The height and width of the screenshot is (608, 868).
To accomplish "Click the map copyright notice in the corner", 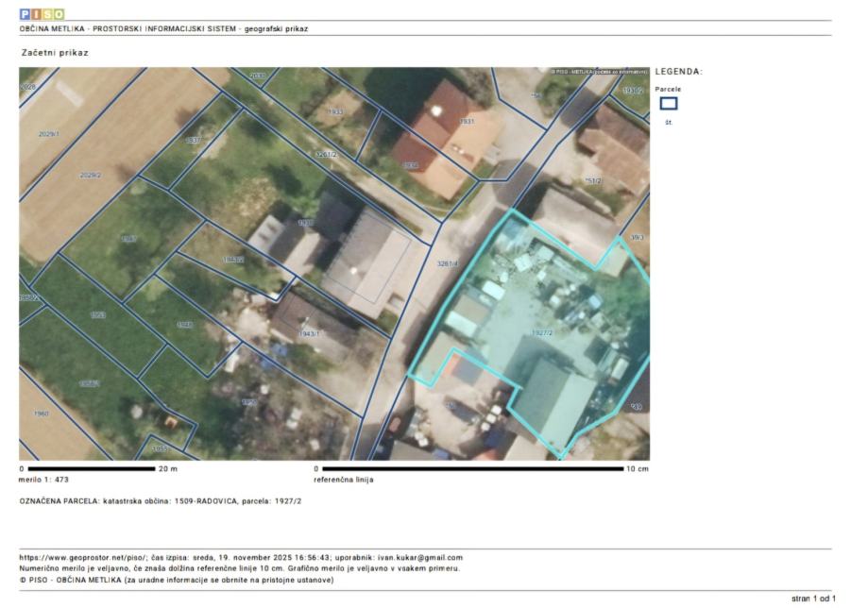I will coord(599,72).
